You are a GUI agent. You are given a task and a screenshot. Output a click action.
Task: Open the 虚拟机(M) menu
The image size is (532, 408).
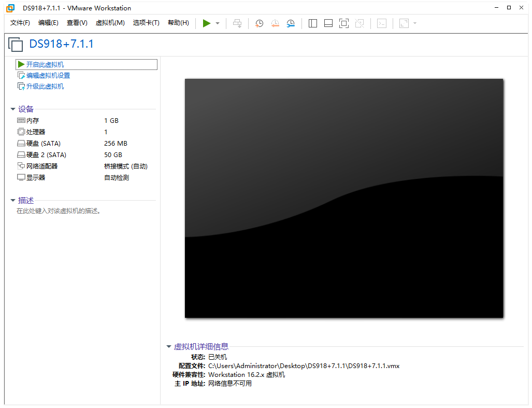(x=110, y=23)
